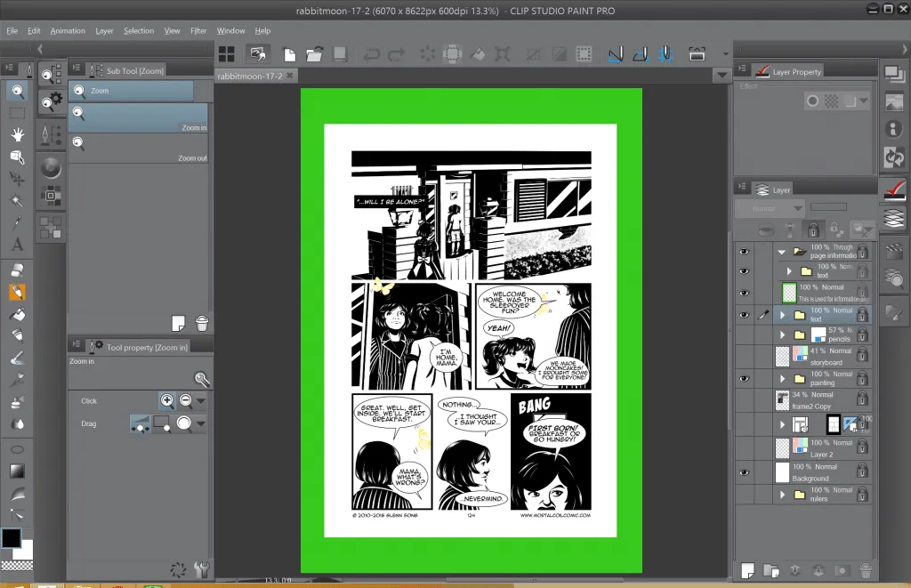The width and height of the screenshot is (911, 588).
Task: Hide the Background layer
Action: (x=744, y=471)
